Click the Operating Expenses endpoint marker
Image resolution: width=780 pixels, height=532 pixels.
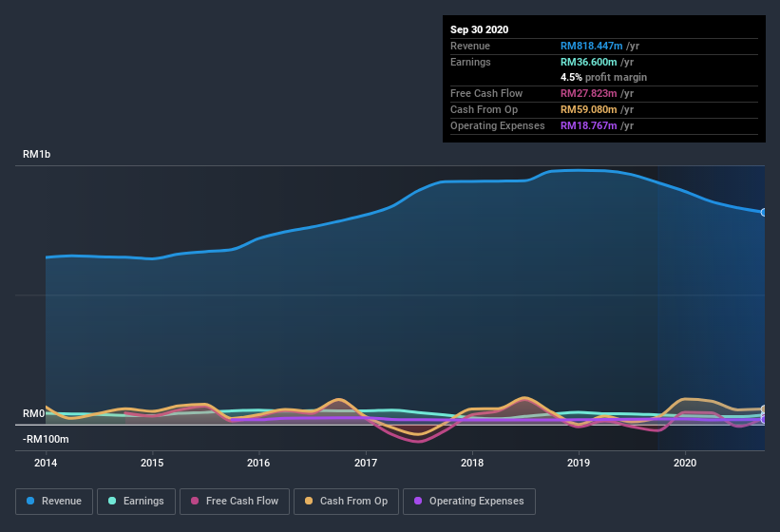pos(764,419)
